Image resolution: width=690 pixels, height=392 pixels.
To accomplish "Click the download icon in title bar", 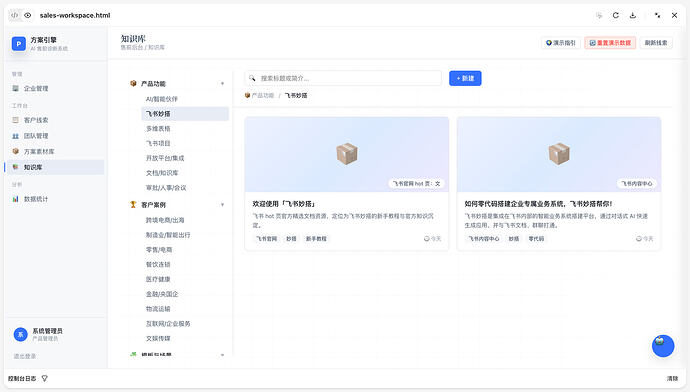I will pos(633,15).
